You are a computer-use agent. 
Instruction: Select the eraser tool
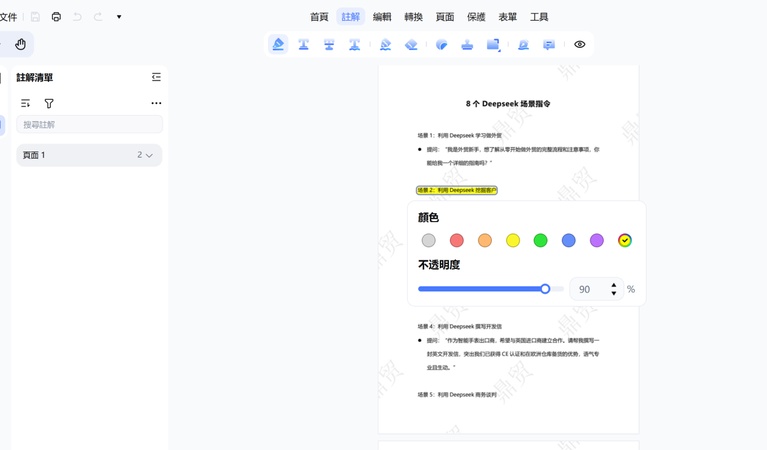[x=411, y=45]
